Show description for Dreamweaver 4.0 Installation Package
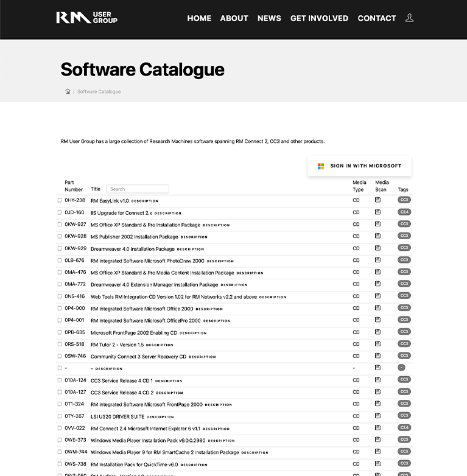The height and width of the screenshot is (476, 467). point(191,249)
